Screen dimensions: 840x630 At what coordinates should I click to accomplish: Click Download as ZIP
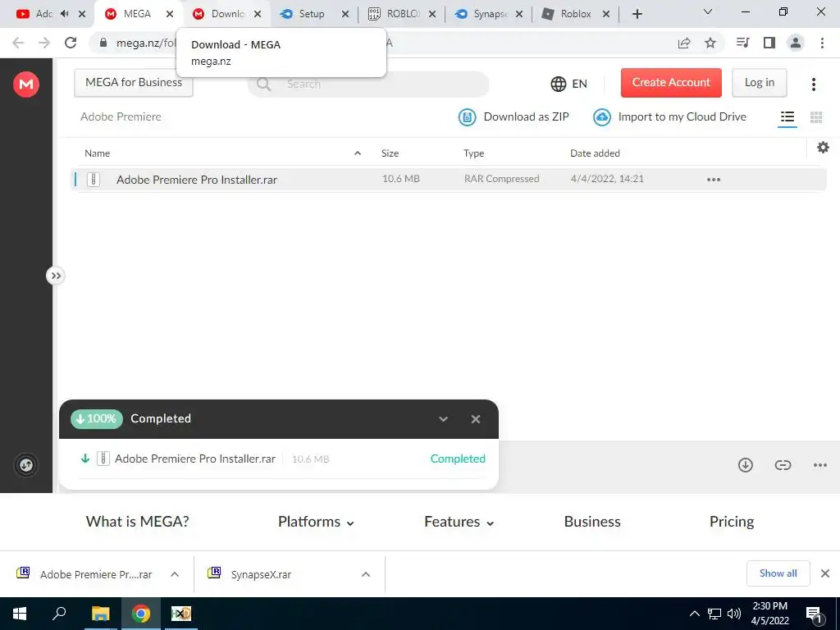(514, 116)
